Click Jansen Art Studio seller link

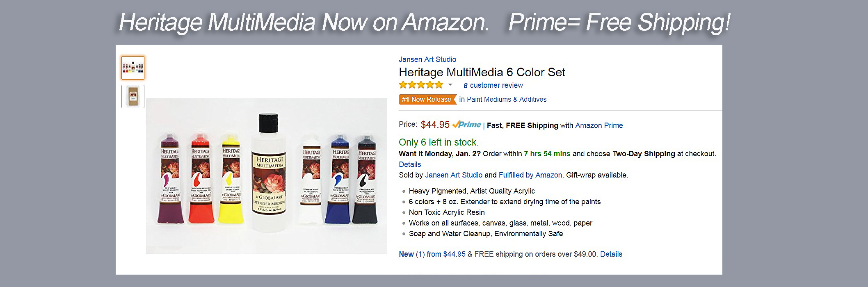pos(453,175)
